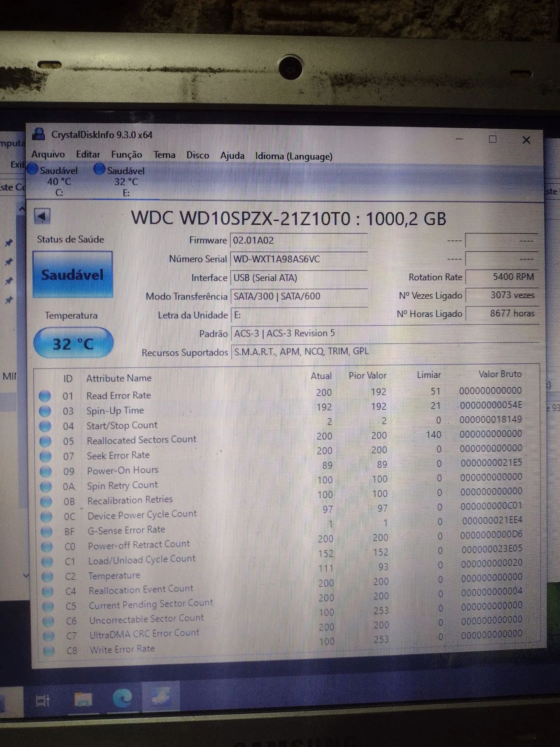
Task: Click the CrystalDiskInfo title bar icon
Action: point(38,134)
